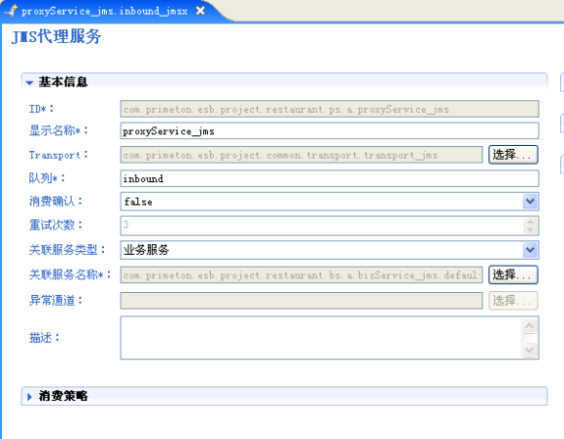Click 选择 button for 关联服务名称
564x439 pixels.
click(513, 275)
